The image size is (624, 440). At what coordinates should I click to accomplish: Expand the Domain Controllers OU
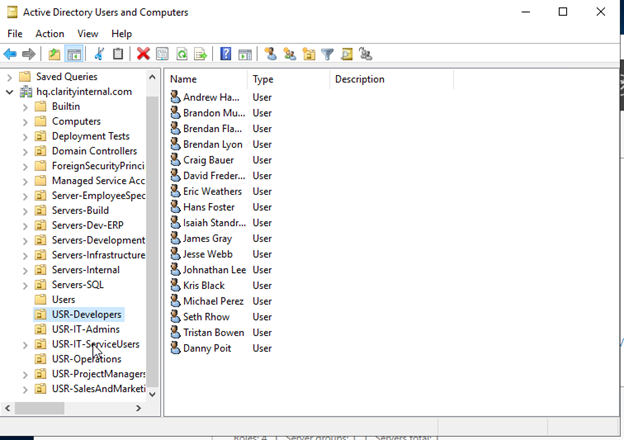(25, 152)
